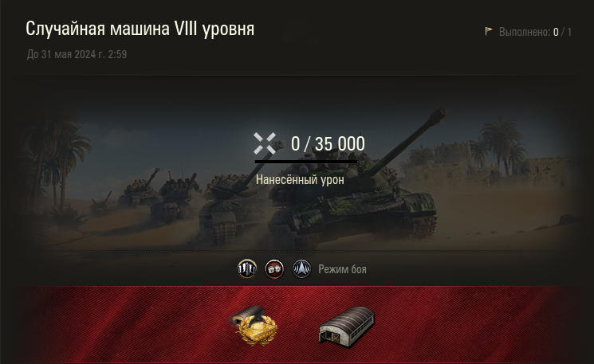Click the large foreground tank hull in banner
Image resolution: width=594 pixels, height=364 pixels.
pyautogui.click(x=352, y=216)
